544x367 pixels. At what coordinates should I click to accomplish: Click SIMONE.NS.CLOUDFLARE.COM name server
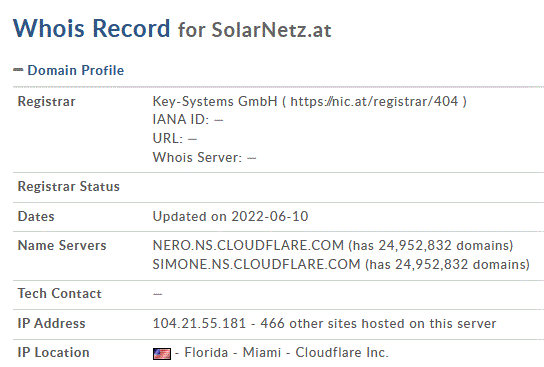pos(256,264)
